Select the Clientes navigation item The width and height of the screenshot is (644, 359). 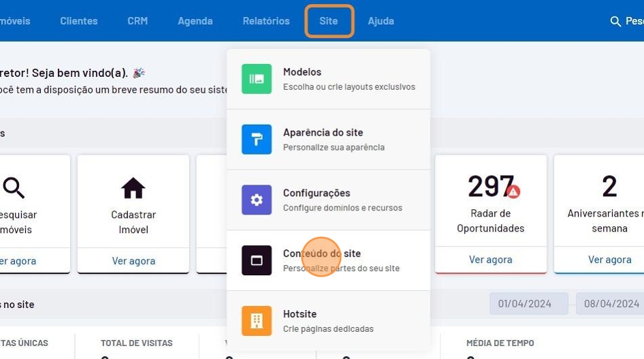(x=79, y=21)
